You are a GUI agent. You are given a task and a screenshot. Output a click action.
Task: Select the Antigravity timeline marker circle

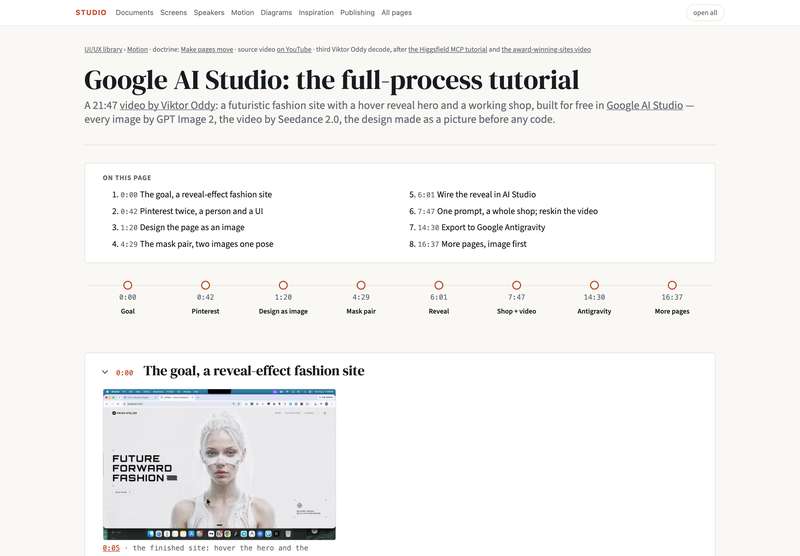point(594,285)
